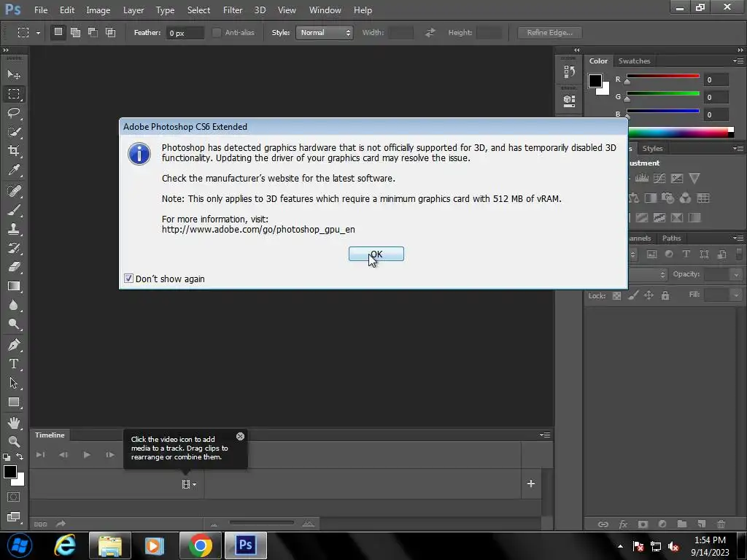Select the Gradient tool

point(14,286)
